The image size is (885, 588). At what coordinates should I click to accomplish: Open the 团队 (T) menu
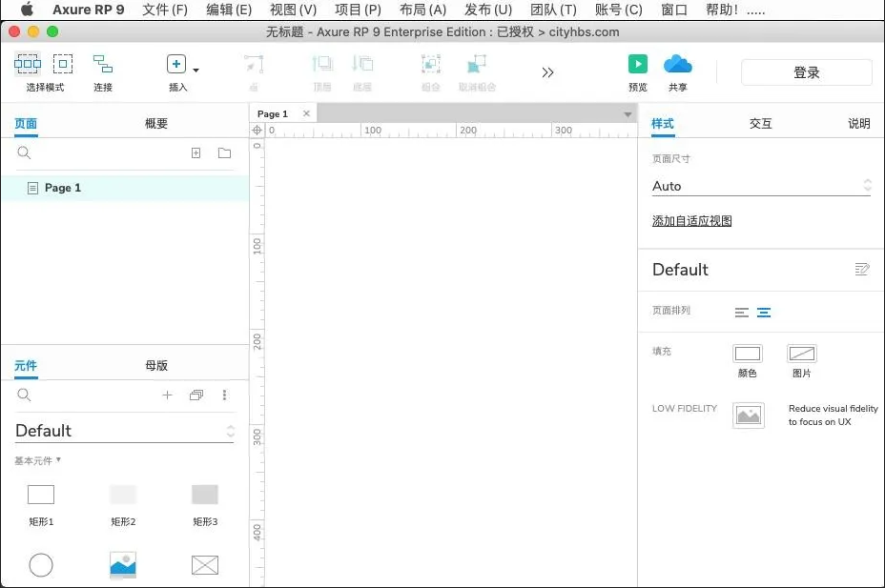pos(554,10)
